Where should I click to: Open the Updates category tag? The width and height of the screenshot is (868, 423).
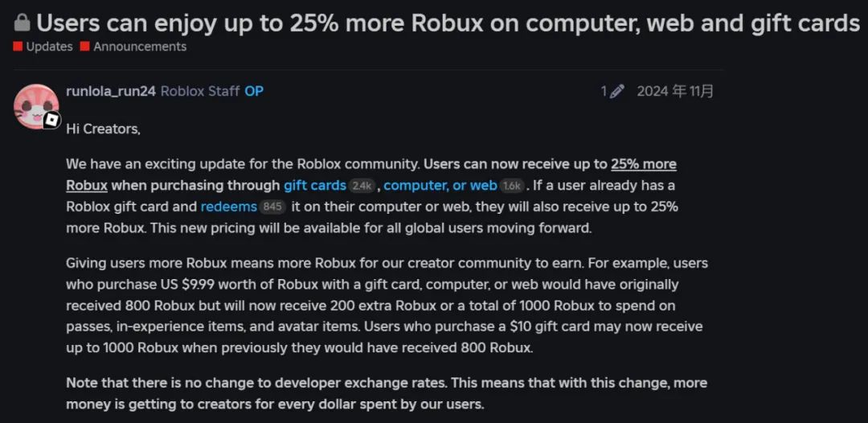49,47
